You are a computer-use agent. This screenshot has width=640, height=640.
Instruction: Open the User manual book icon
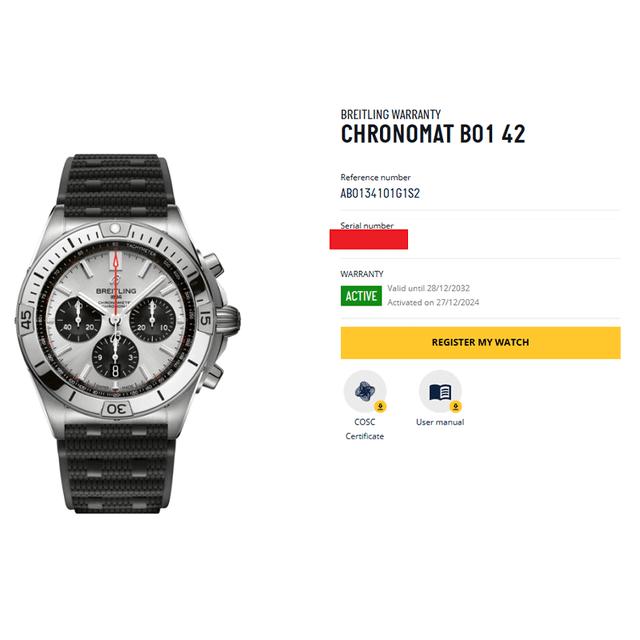tap(440, 391)
